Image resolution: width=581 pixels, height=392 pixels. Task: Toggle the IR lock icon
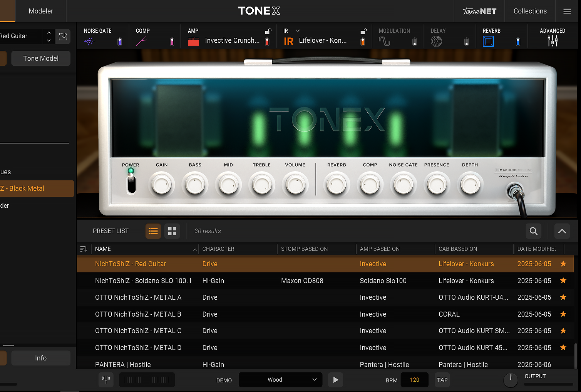pos(363,31)
